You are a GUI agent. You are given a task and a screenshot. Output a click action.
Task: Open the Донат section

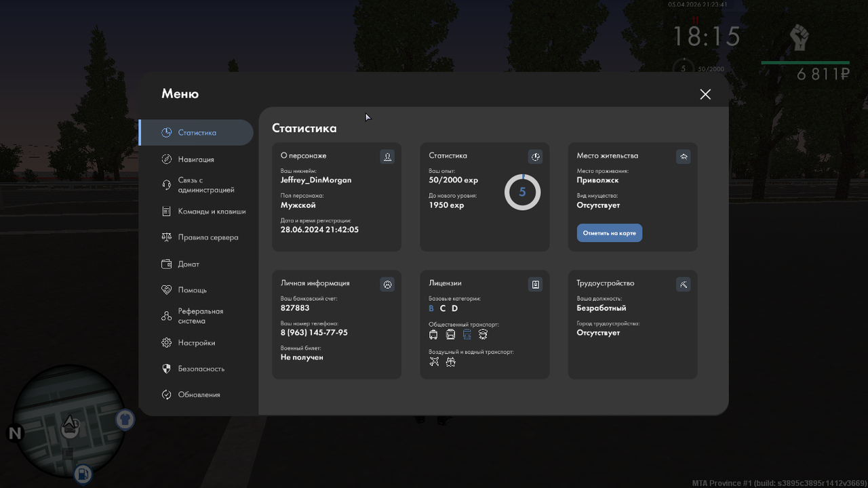coord(189,264)
